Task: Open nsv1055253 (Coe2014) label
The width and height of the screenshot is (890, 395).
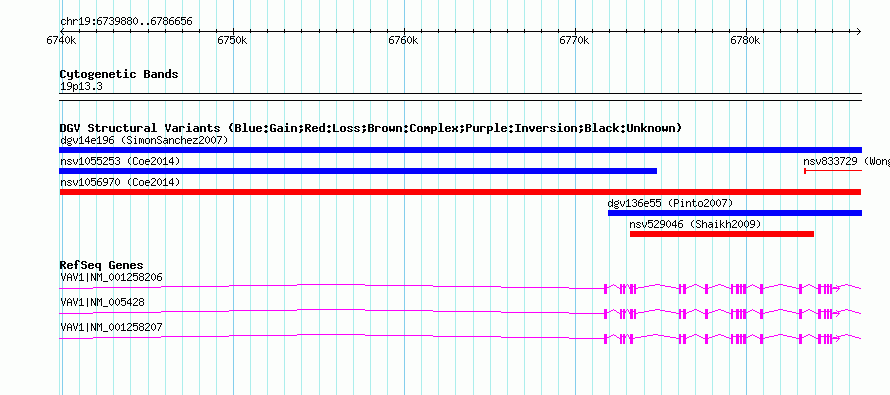Action: pos(120,161)
